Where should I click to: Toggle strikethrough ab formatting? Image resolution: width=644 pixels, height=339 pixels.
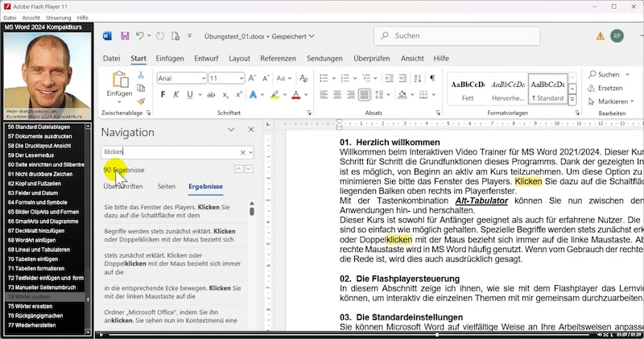click(211, 95)
